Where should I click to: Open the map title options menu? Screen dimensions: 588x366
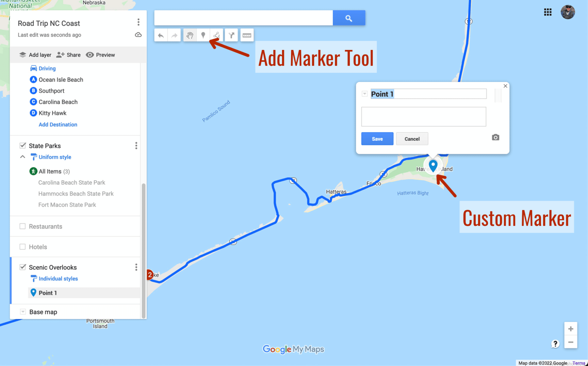pyautogui.click(x=139, y=22)
